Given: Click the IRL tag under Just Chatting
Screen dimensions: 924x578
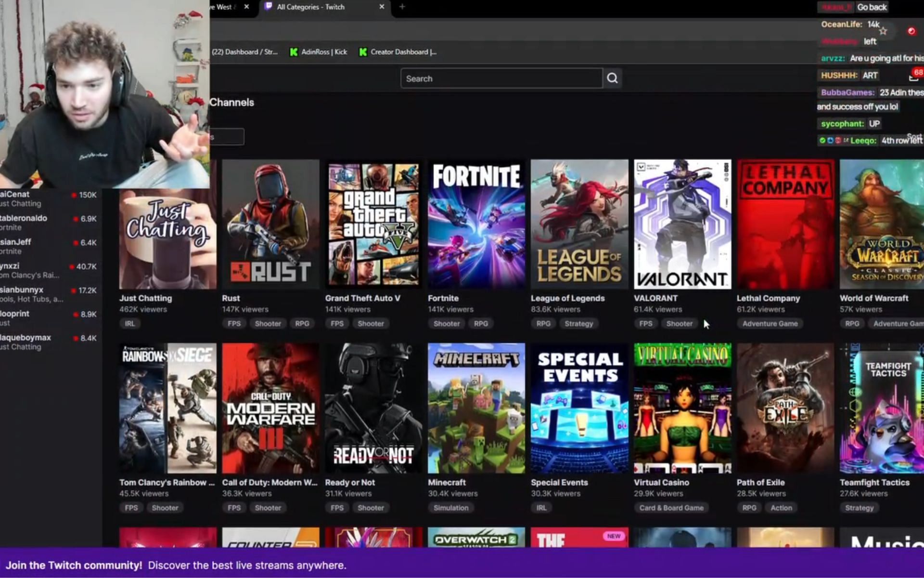Looking at the screenshot, I should point(130,324).
